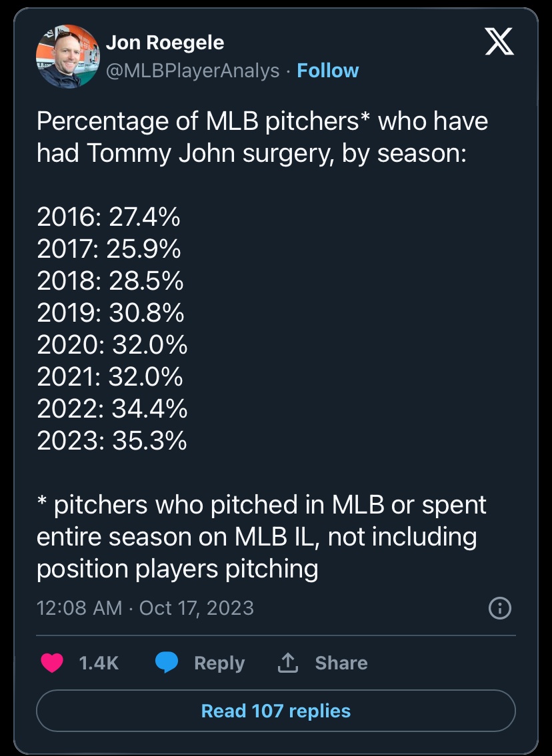Open the @MLBPlayerAnalys handle link
Image resolution: width=552 pixels, height=756 pixels.
[x=193, y=71]
